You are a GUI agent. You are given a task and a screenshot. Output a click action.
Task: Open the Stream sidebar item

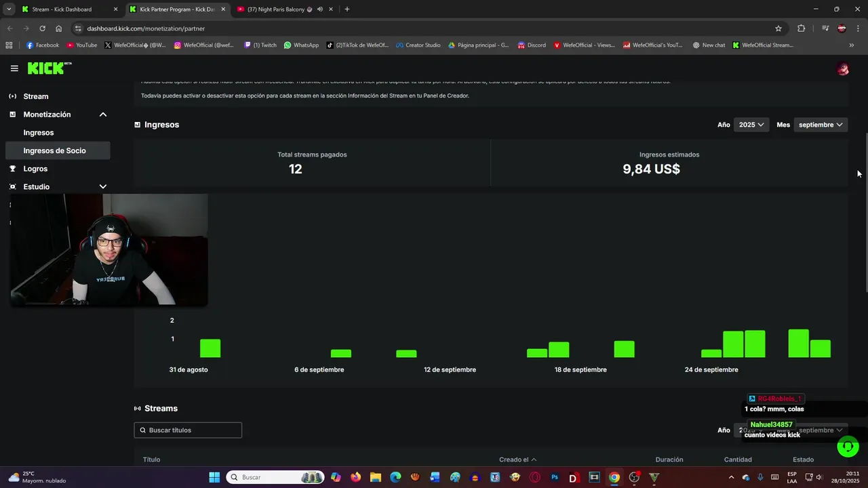[x=36, y=96]
